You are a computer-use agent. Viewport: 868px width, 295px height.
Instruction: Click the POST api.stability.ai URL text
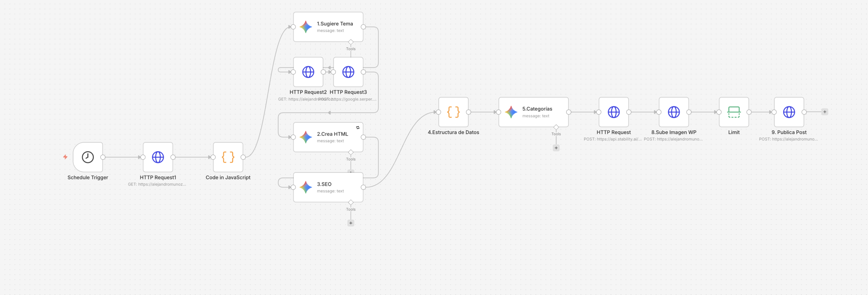613,139
